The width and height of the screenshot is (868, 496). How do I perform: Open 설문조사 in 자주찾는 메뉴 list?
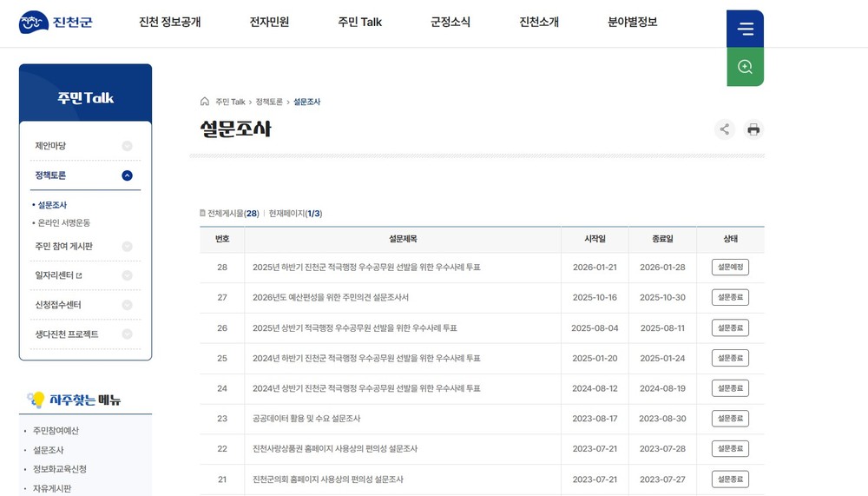tap(48, 450)
